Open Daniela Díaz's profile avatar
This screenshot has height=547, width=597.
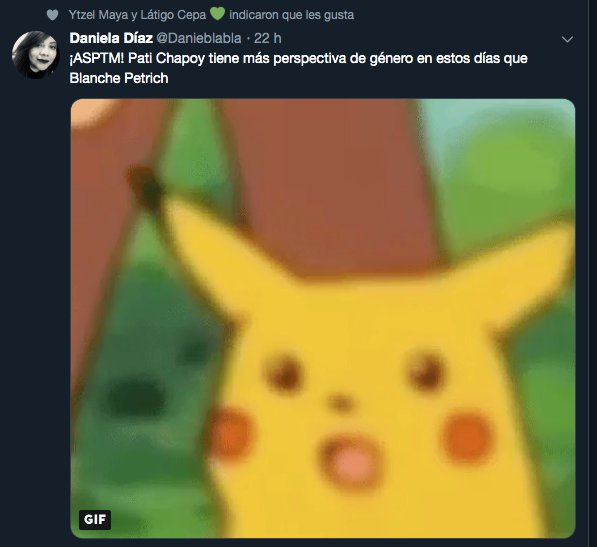(x=35, y=54)
